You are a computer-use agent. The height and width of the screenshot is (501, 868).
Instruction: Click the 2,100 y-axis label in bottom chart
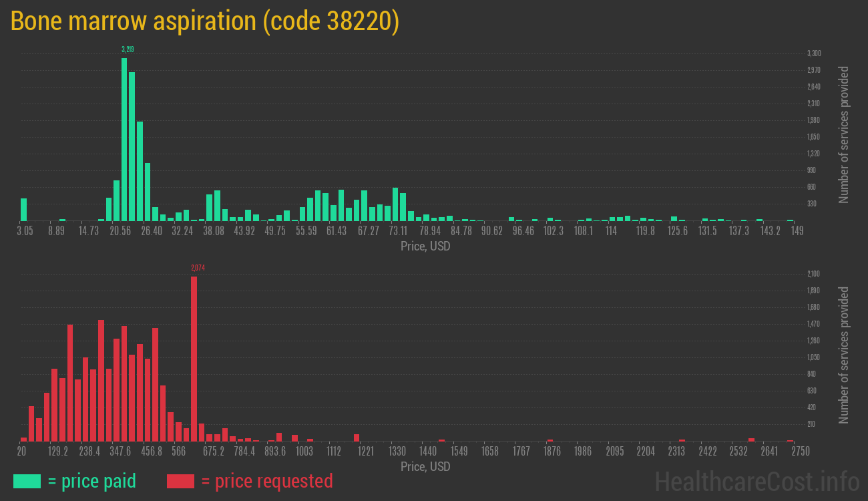pyautogui.click(x=813, y=274)
